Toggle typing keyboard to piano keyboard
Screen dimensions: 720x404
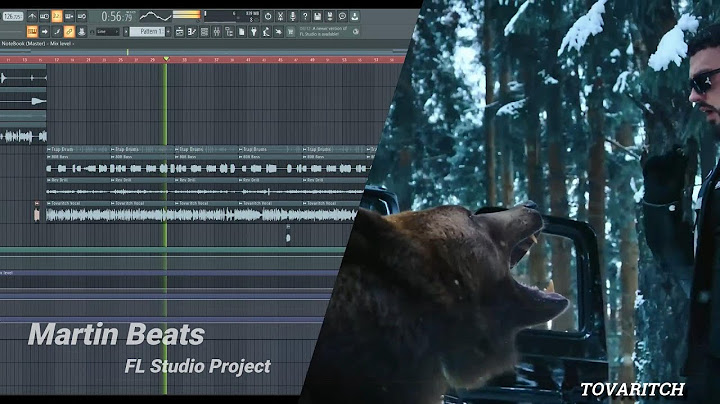pyautogui.click(x=32, y=32)
